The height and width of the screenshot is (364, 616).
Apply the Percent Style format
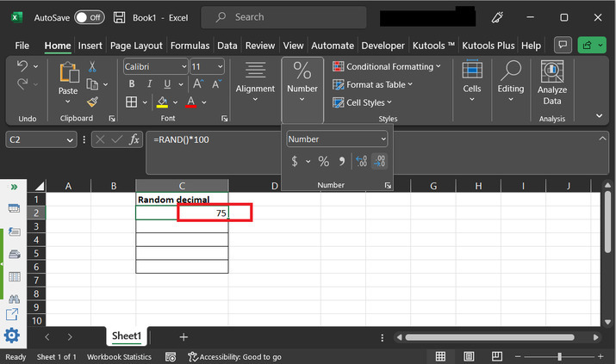pyautogui.click(x=323, y=161)
